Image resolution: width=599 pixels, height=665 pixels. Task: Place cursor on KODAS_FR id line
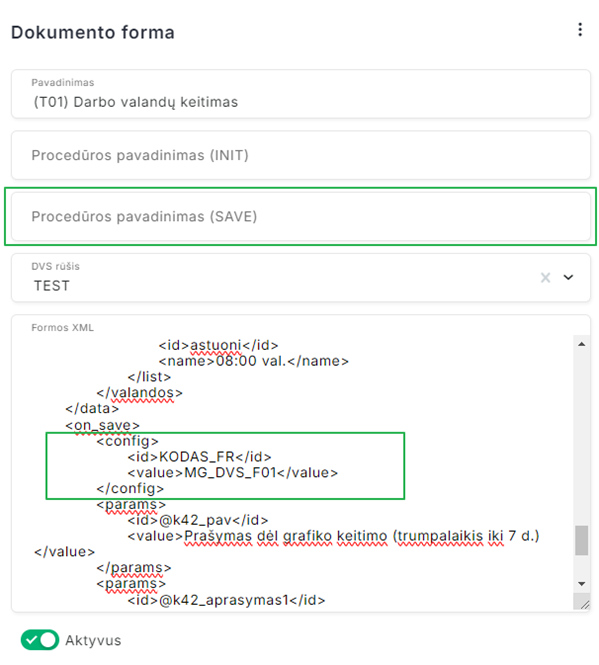point(199,457)
